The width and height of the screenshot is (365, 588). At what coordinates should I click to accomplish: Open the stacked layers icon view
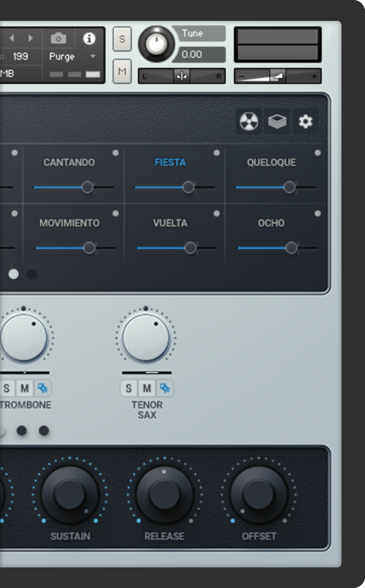[277, 121]
